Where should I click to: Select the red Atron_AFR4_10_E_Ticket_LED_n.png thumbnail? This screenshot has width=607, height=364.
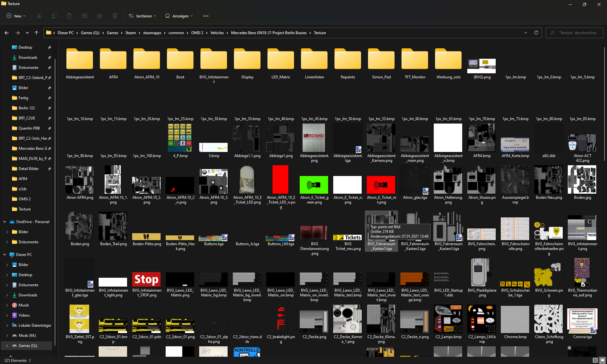pos(280,179)
